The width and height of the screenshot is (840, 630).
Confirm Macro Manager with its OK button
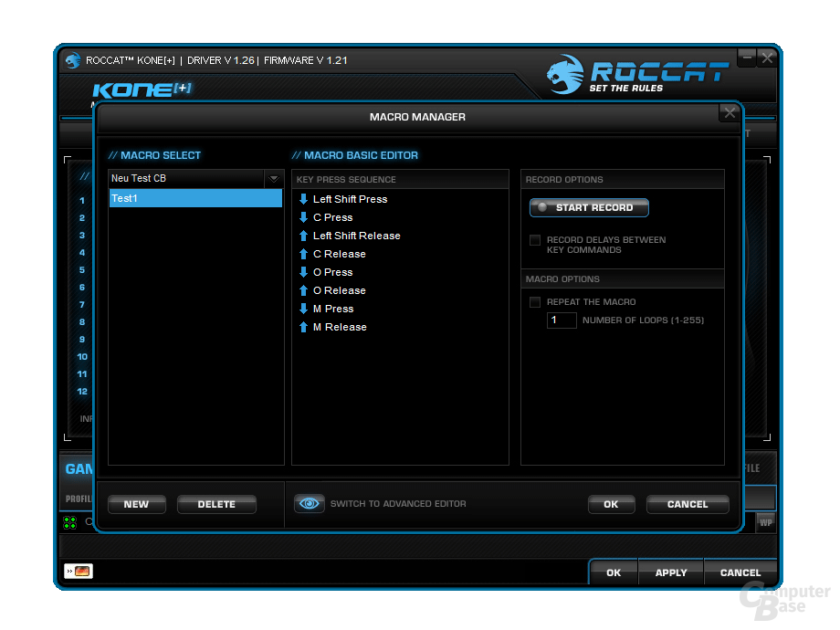[611, 504]
